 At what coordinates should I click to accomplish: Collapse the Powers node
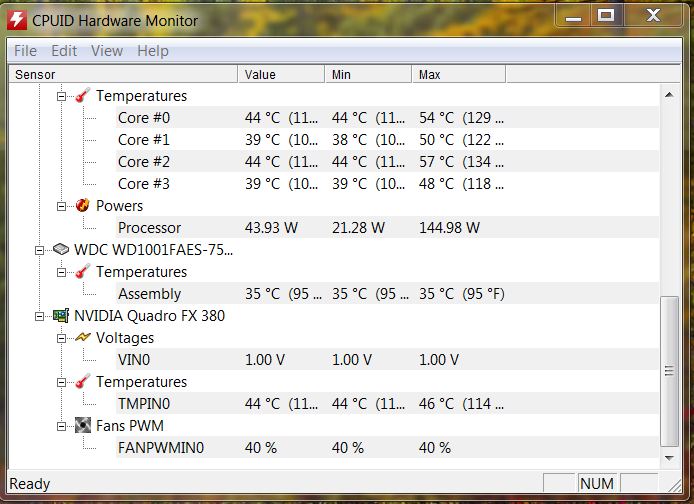click(x=62, y=206)
